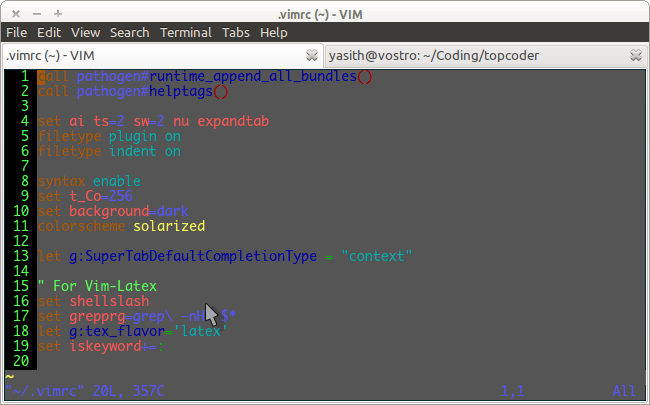Close the yasith@vostro topcoder tab
The width and height of the screenshot is (650, 405).
[x=636, y=54]
